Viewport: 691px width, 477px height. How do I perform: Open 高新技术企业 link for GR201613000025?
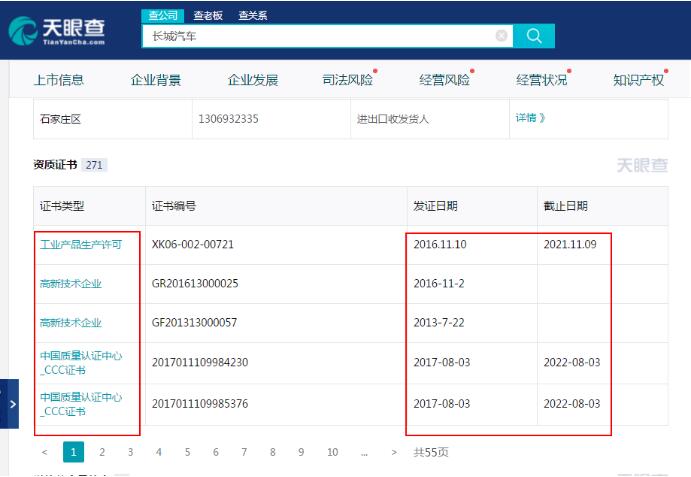pos(71,283)
